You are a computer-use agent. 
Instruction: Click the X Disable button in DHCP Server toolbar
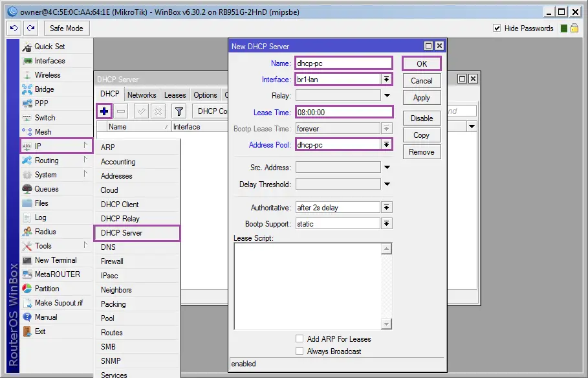(x=158, y=111)
